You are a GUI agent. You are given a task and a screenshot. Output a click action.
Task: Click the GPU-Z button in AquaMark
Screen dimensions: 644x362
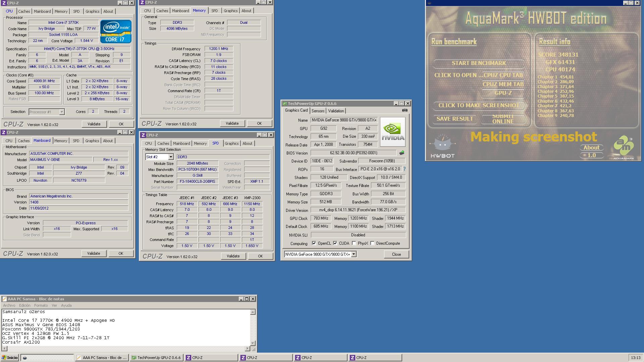503,93
